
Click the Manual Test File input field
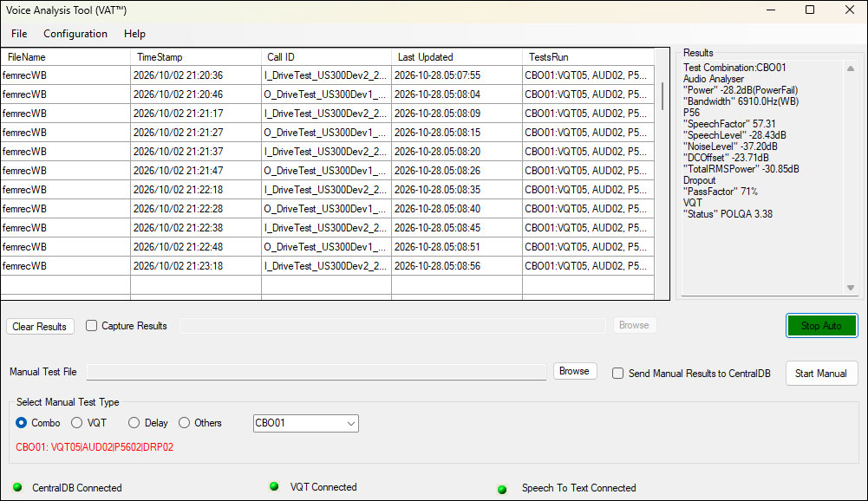317,372
